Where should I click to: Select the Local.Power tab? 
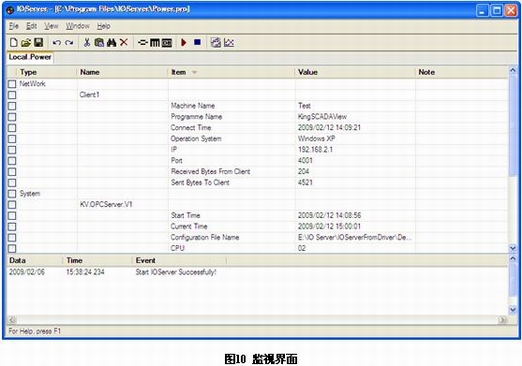click(x=30, y=57)
